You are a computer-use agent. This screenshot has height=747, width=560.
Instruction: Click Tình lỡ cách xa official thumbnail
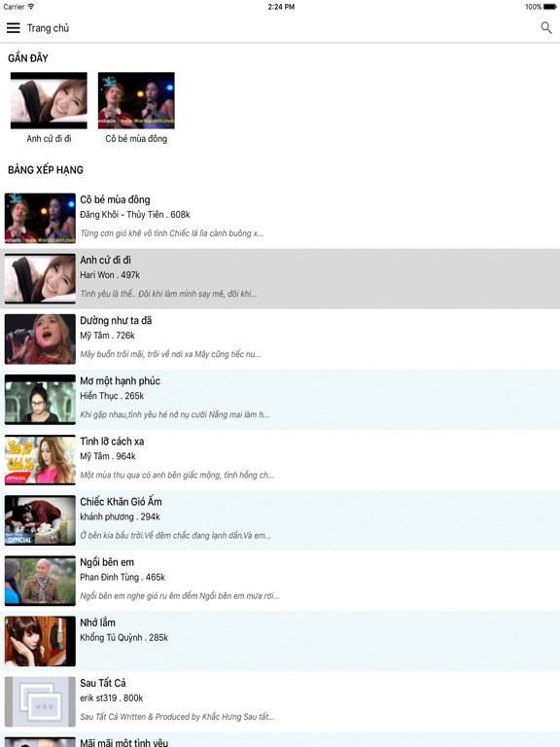(x=40, y=460)
